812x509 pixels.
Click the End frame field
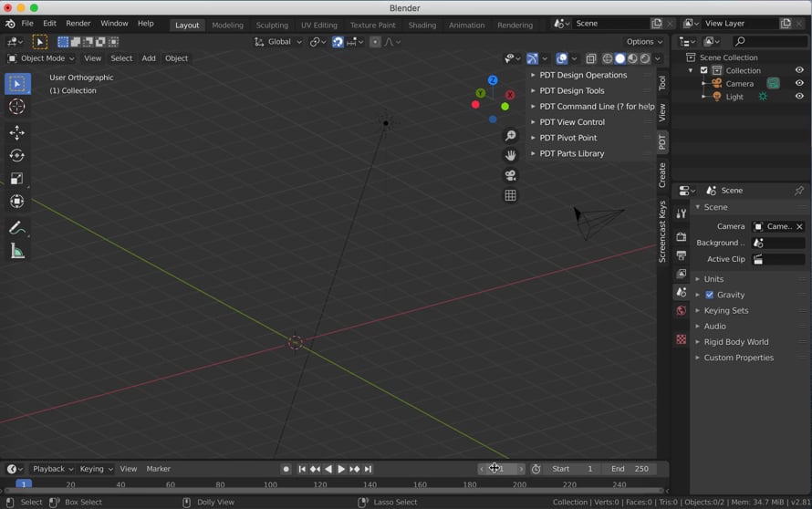630,469
